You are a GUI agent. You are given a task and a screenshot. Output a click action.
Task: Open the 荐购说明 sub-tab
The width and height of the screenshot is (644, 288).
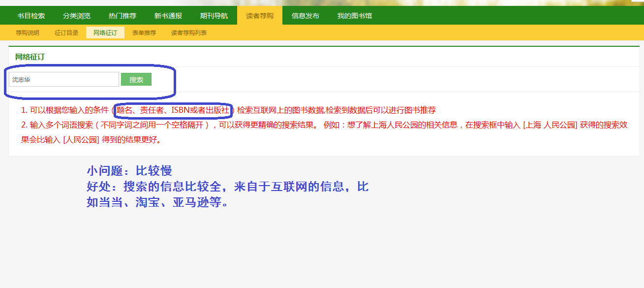28,33
